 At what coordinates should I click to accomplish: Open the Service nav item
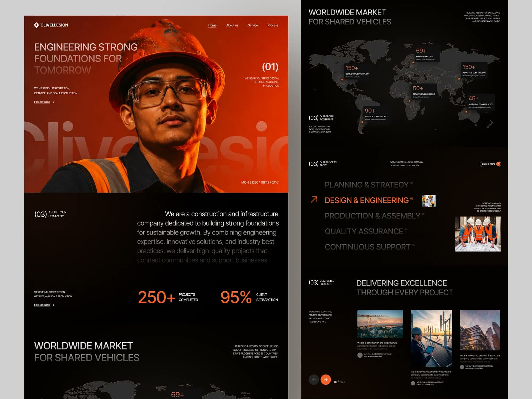tap(253, 25)
